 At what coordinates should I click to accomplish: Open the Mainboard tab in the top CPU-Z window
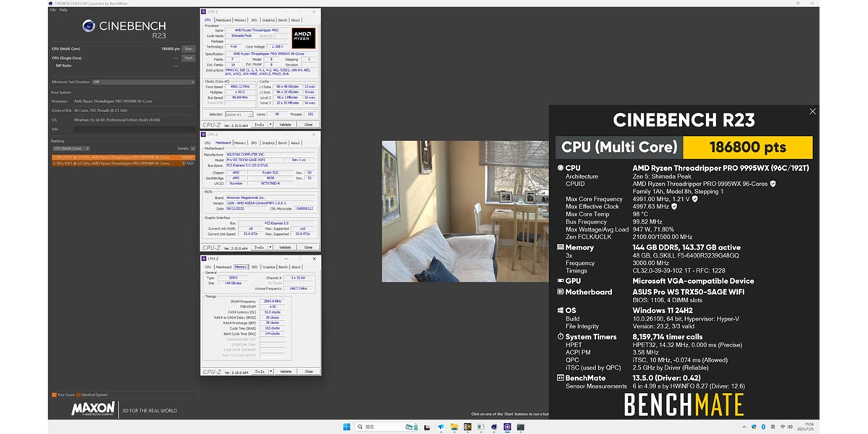point(224,20)
